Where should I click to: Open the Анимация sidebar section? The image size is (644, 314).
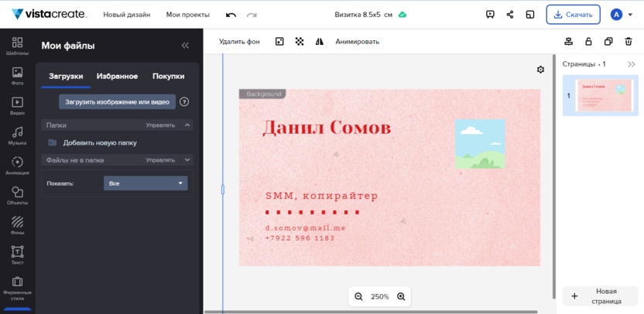click(x=17, y=166)
